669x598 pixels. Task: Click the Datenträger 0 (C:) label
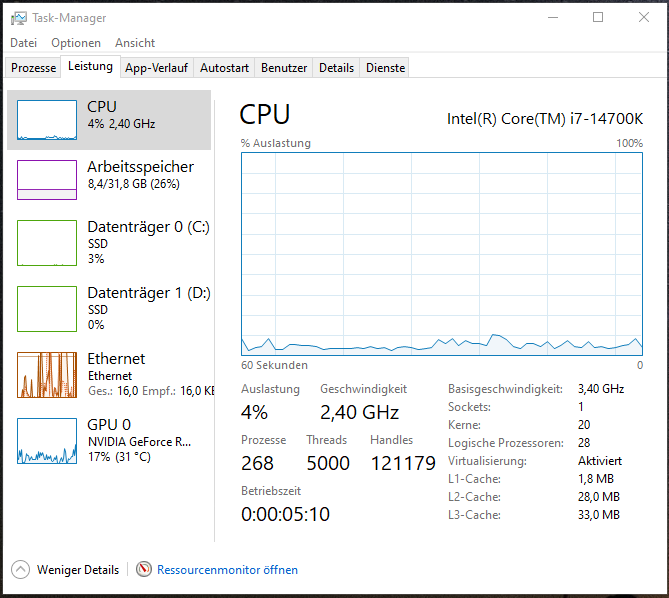pyautogui.click(x=148, y=227)
